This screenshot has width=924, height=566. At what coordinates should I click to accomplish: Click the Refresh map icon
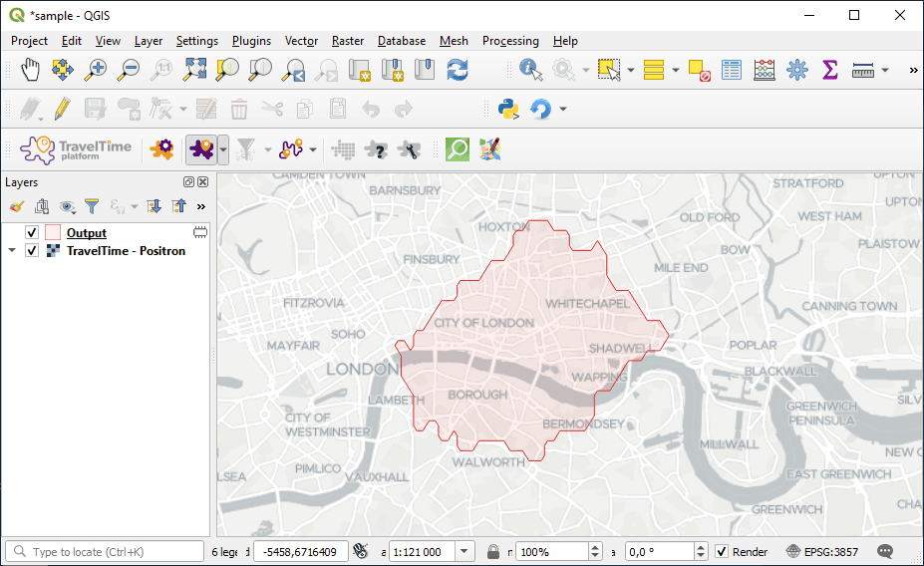[458, 70]
